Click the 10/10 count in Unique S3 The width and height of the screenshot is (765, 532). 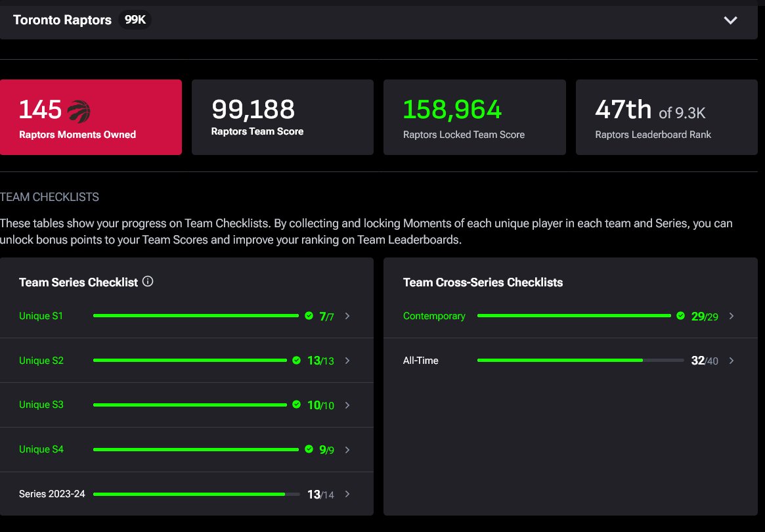tap(320, 405)
